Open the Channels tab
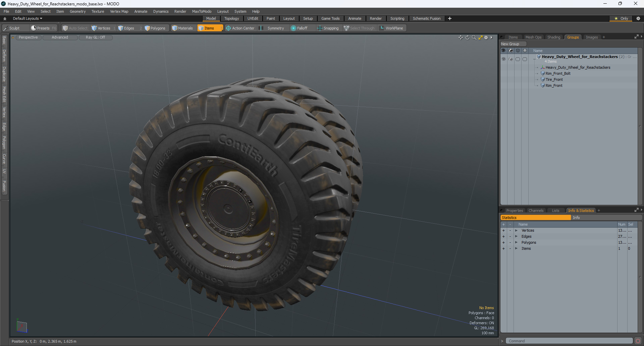 [536, 211]
